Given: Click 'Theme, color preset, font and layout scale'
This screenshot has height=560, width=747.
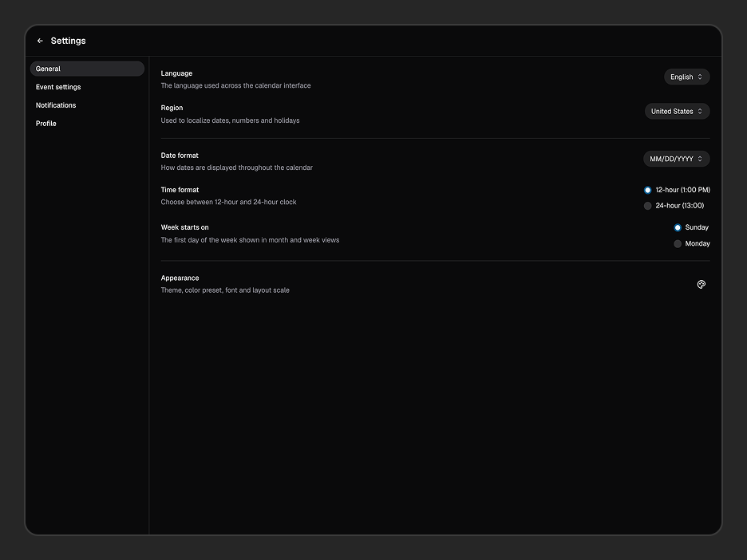Looking at the screenshot, I should tap(225, 290).
